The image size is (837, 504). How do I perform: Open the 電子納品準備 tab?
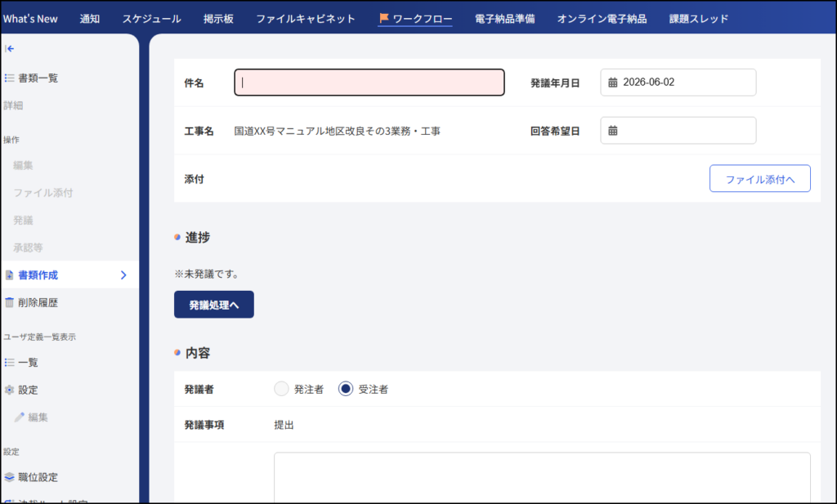[x=504, y=19]
